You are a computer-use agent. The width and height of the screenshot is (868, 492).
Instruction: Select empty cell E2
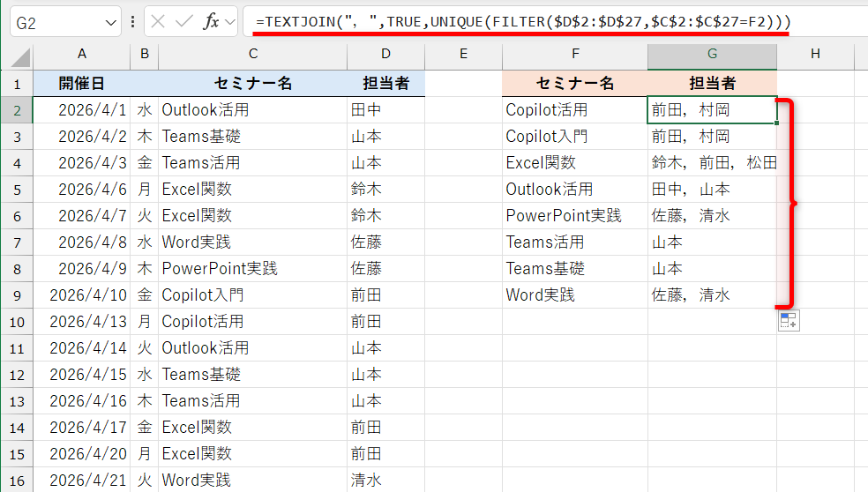(463, 109)
